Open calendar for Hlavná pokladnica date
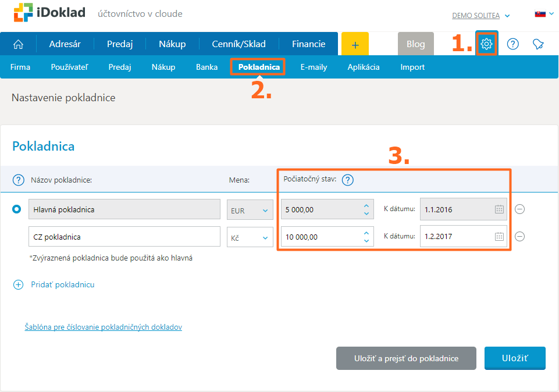The image size is (559, 392). [x=499, y=209]
